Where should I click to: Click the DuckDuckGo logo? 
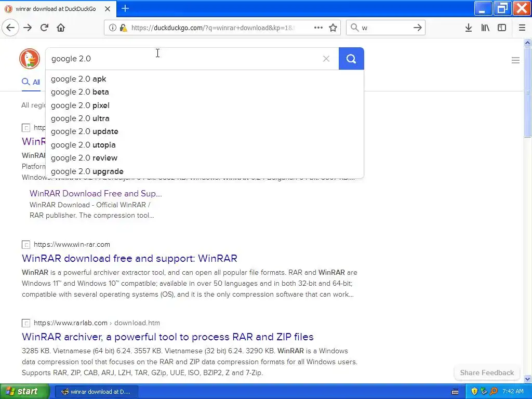point(30,59)
